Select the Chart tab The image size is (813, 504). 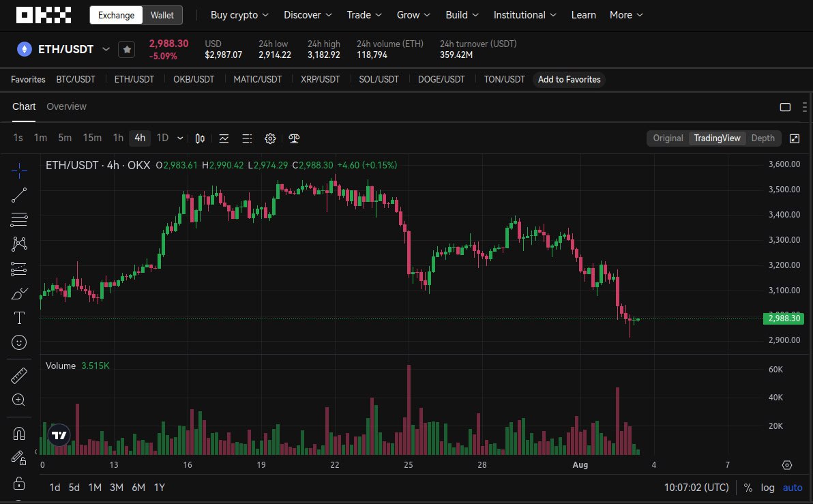(24, 106)
